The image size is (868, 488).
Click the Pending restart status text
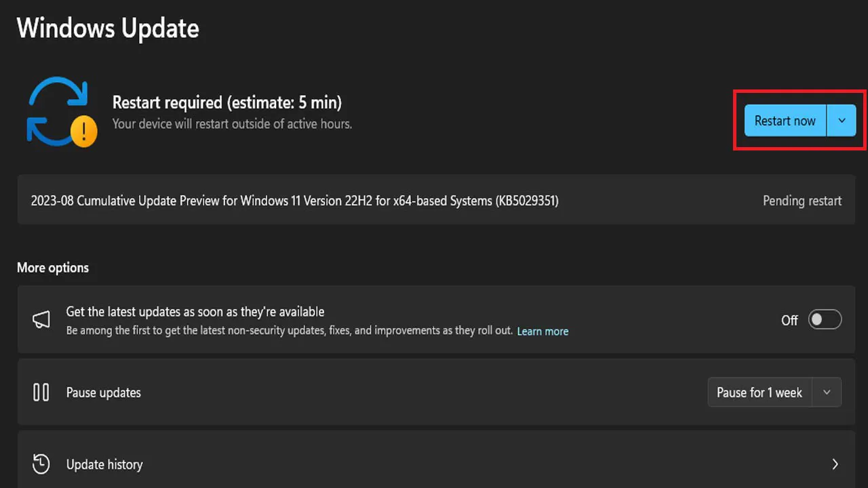(x=802, y=201)
